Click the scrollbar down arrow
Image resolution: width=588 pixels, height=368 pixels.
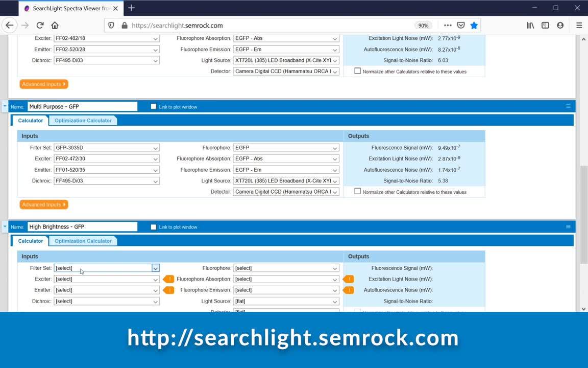click(583, 309)
